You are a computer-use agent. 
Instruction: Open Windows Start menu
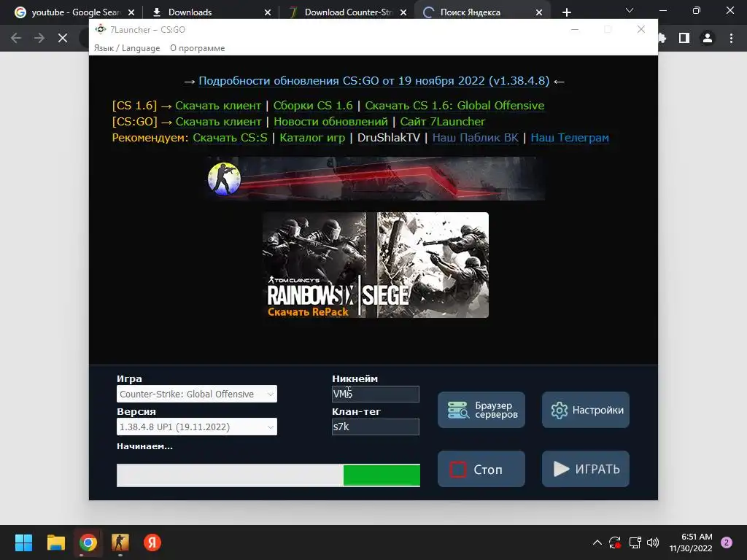[x=23, y=542]
